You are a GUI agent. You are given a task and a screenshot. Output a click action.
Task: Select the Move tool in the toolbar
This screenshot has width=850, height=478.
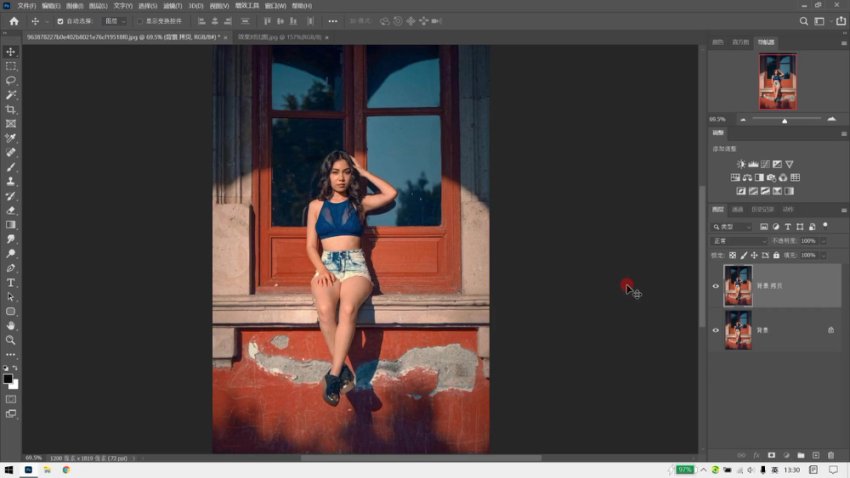click(x=11, y=52)
